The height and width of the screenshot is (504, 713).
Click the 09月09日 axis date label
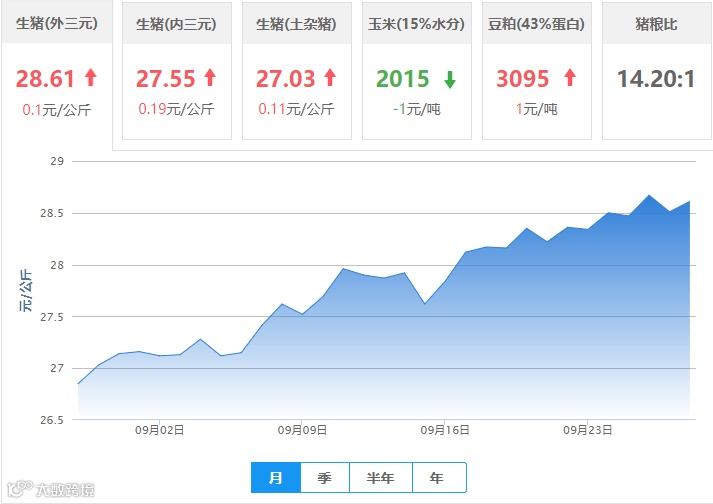(x=302, y=430)
